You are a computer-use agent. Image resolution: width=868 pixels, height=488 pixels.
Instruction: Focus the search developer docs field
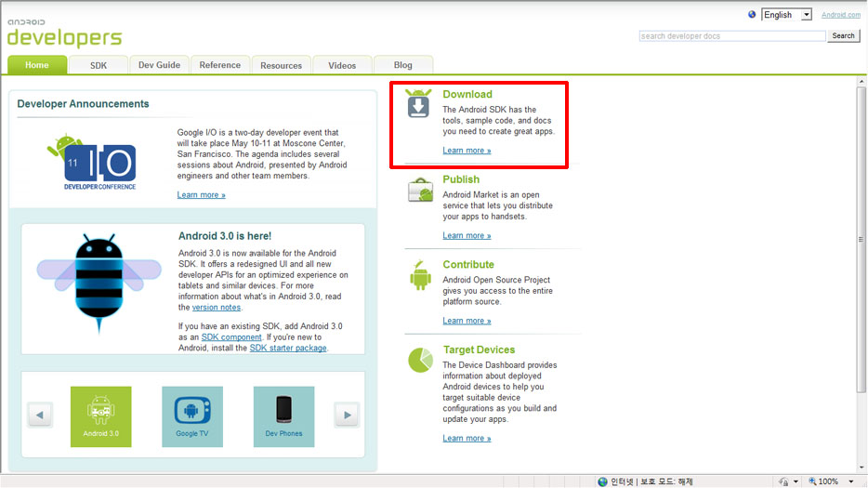point(732,36)
